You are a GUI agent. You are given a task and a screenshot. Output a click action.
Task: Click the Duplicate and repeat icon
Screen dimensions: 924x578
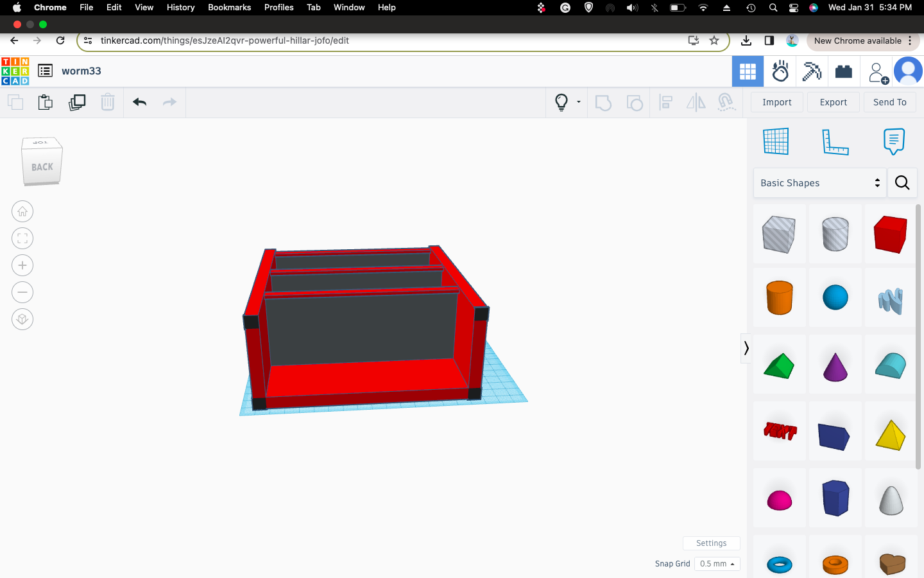point(77,102)
